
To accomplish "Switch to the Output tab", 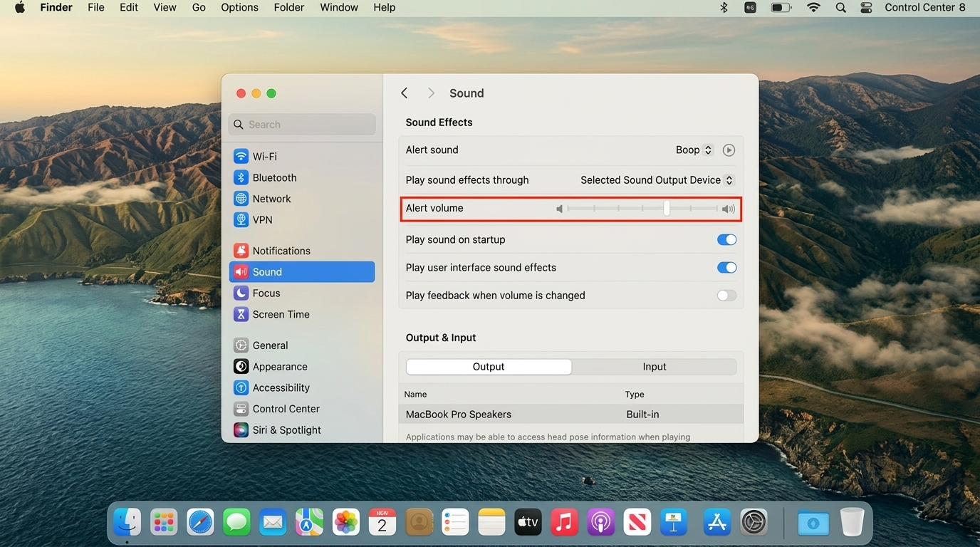I will (489, 367).
